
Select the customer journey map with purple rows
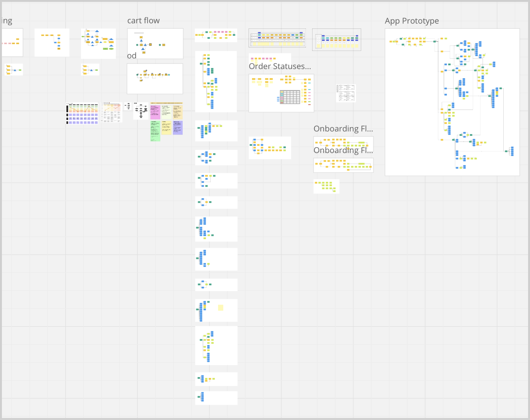pyautogui.click(x=82, y=113)
